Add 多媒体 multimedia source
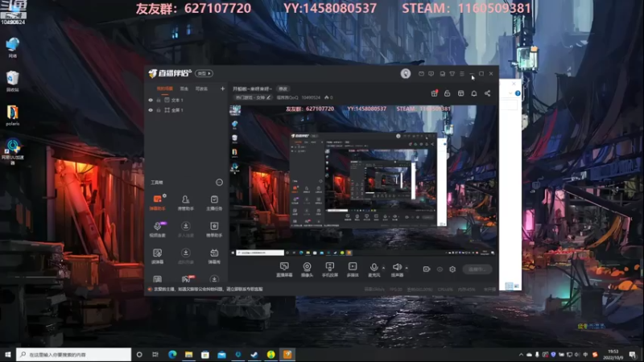 tap(353, 269)
